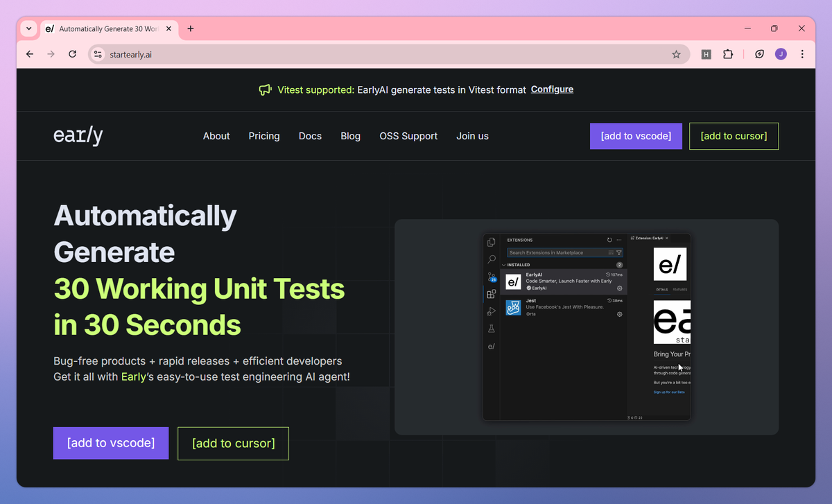Click the Run and Debug icon in the demo
Image resolution: width=832 pixels, height=504 pixels.
492,311
